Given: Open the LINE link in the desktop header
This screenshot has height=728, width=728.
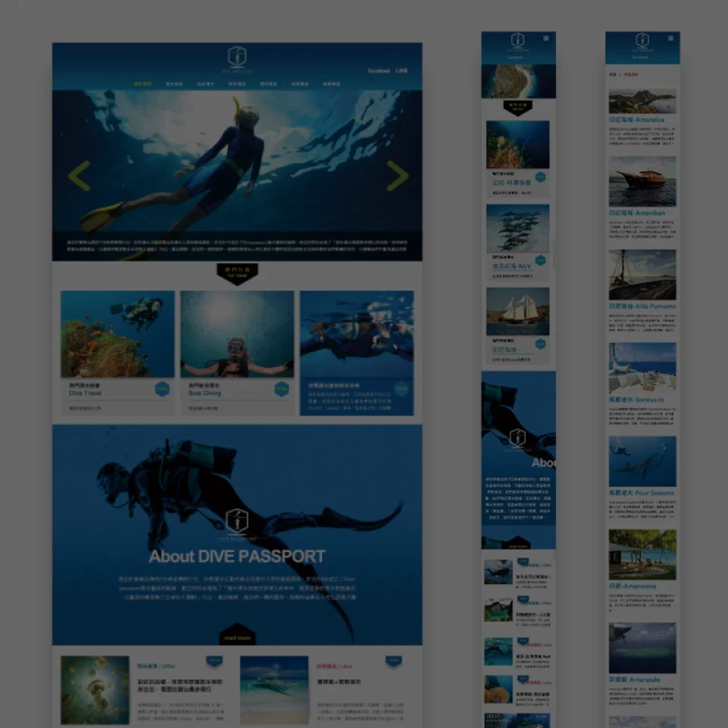Looking at the screenshot, I should tap(402, 71).
